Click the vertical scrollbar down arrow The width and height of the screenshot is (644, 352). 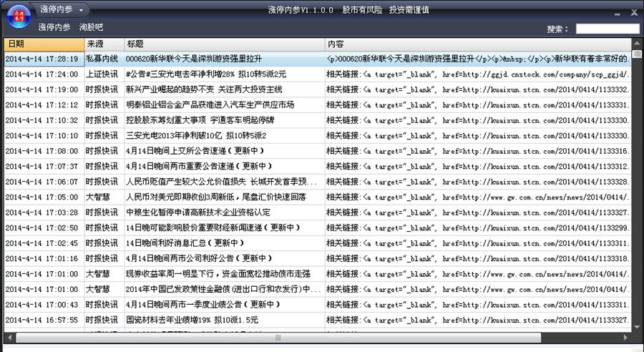coord(637,328)
